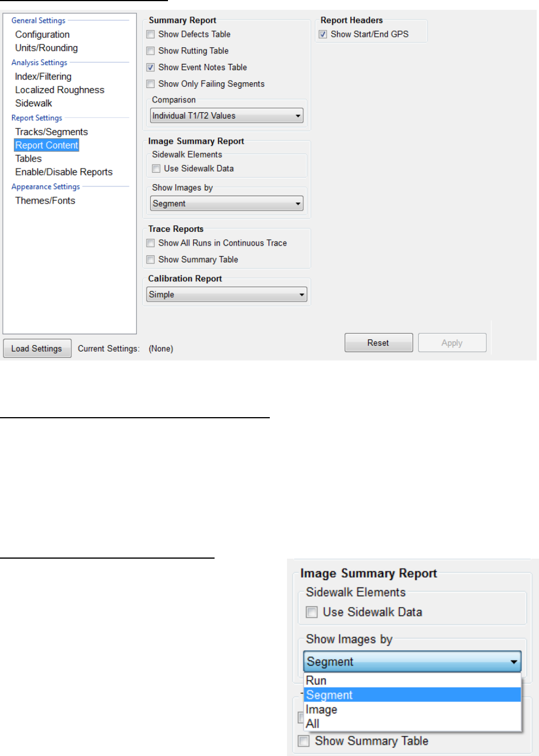Choose All from the dropdown list
The width and height of the screenshot is (539, 756).
pyautogui.click(x=412, y=724)
